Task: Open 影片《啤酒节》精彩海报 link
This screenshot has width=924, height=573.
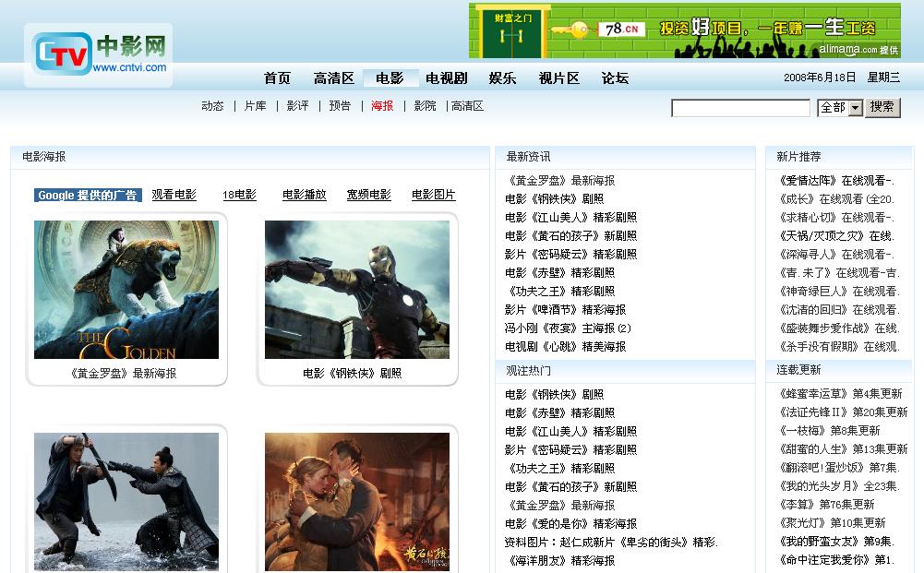Action: coord(565,310)
